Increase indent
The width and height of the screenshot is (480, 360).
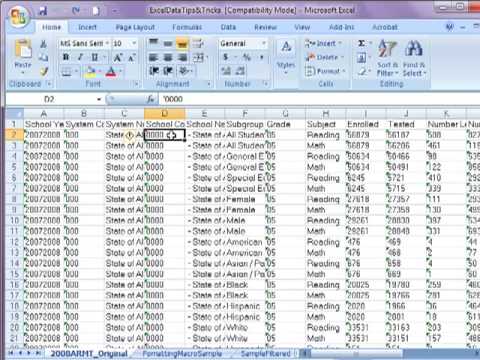(168, 71)
